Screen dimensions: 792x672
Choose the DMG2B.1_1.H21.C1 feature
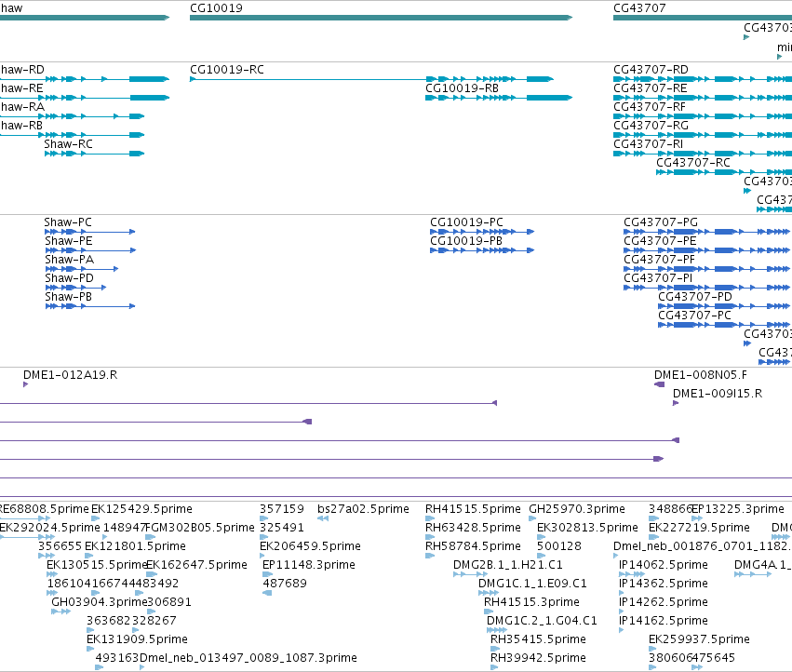pyautogui.click(x=470, y=574)
